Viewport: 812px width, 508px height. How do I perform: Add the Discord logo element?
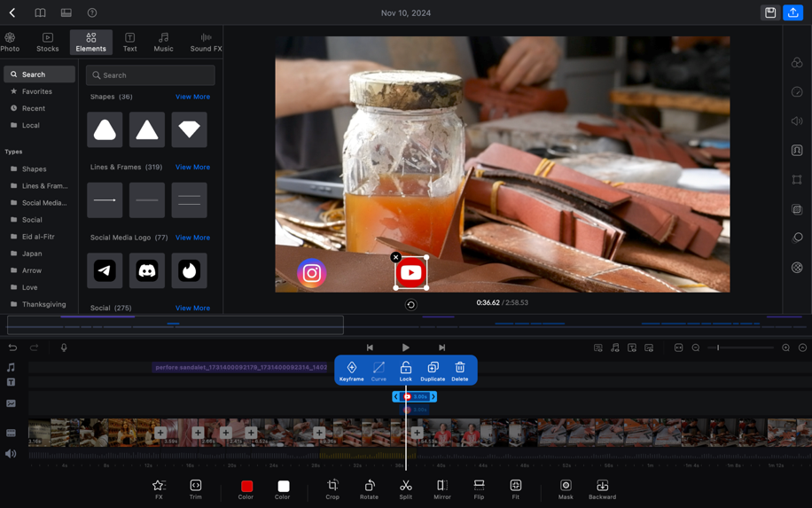(147, 271)
